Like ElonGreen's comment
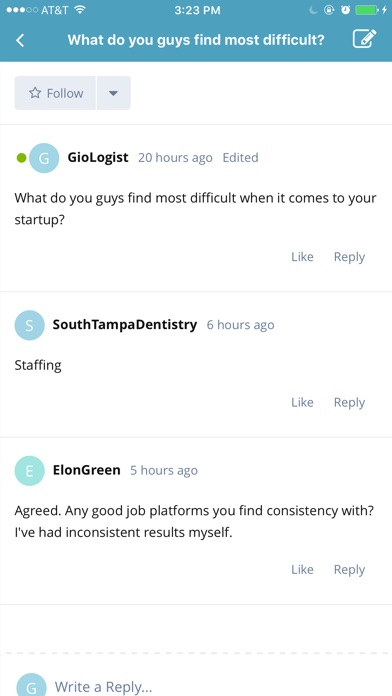The height and width of the screenshot is (696, 392). (x=302, y=569)
